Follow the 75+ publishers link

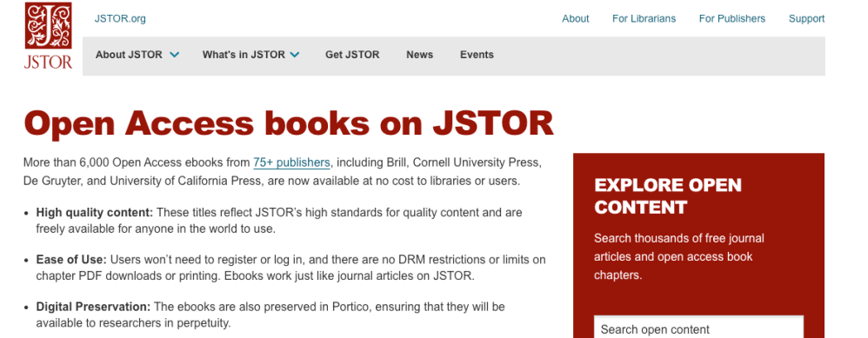(x=291, y=162)
